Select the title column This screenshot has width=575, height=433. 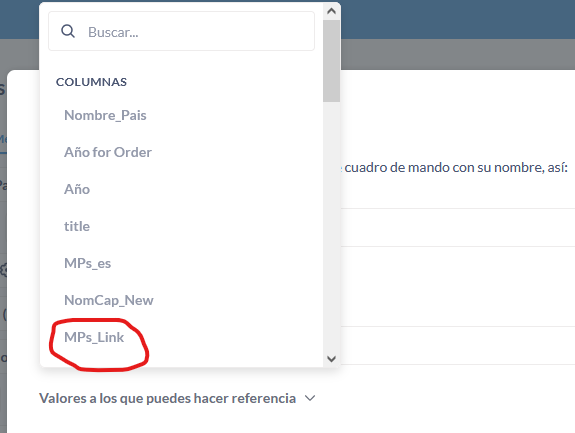[77, 227]
